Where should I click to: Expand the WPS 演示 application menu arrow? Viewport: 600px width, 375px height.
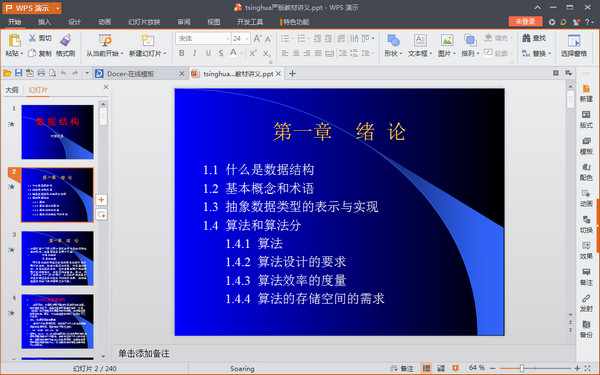coord(57,8)
